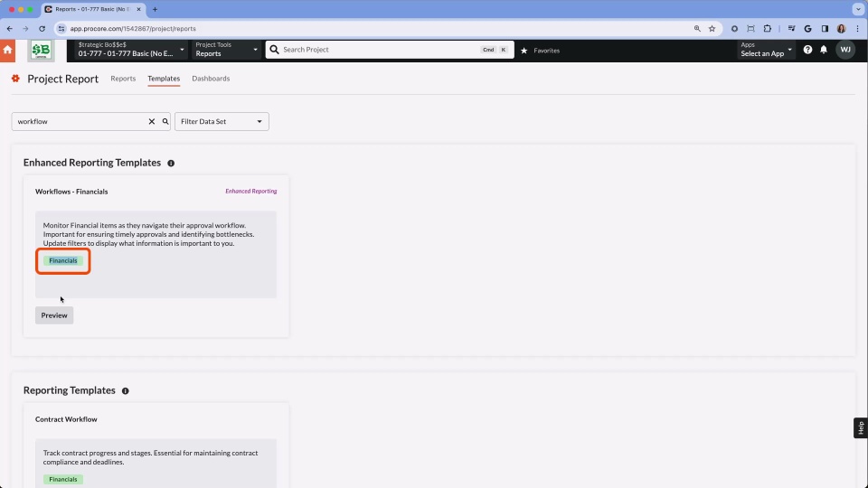Click the Workflows - Financials title

tap(71, 192)
